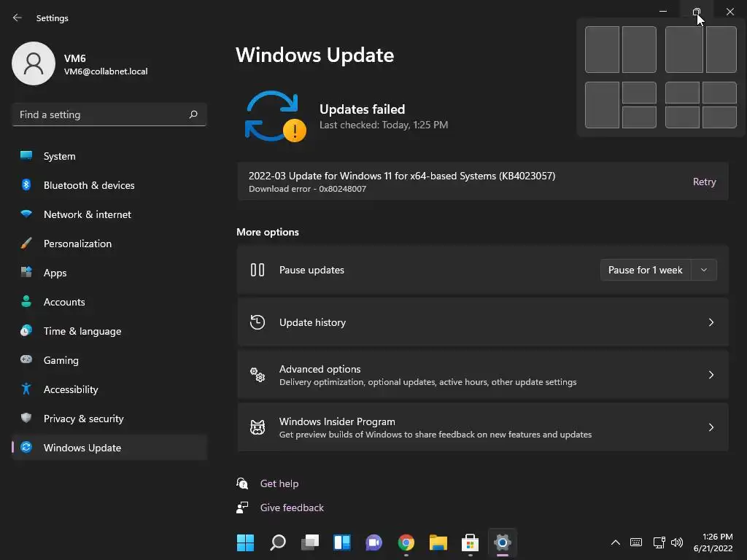Open the VM6 user profile picture
The image size is (747, 560).
coord(34,63)
